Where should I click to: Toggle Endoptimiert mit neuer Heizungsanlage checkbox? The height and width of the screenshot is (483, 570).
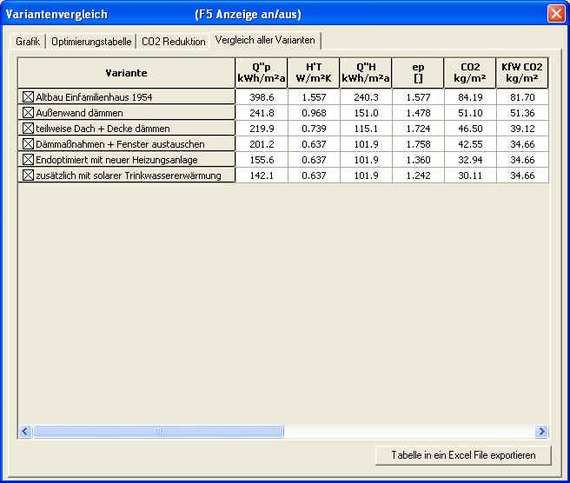click(x=28, y=160)
